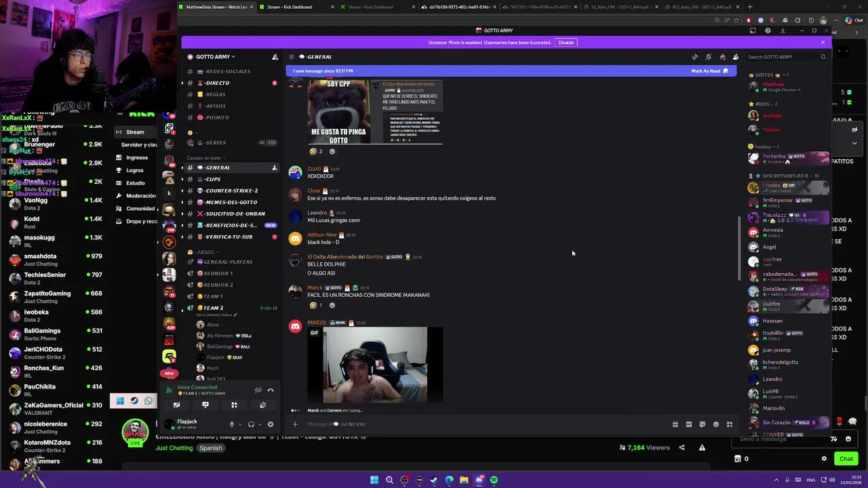The image size is (868, 488).
Task: Open the Stream item in Kick sidebar
Action: [x=135, y=132]
